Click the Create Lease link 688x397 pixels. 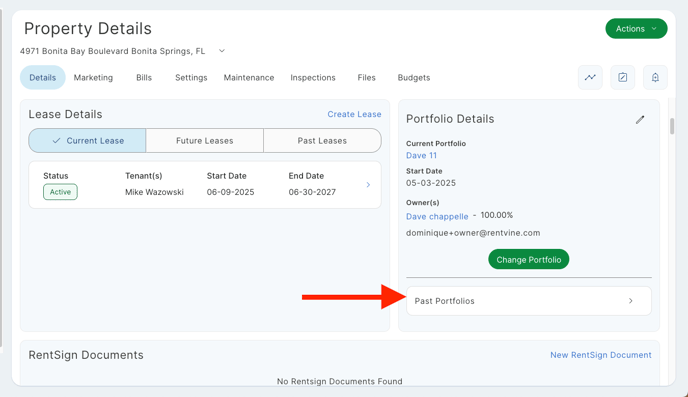[354, 114]
